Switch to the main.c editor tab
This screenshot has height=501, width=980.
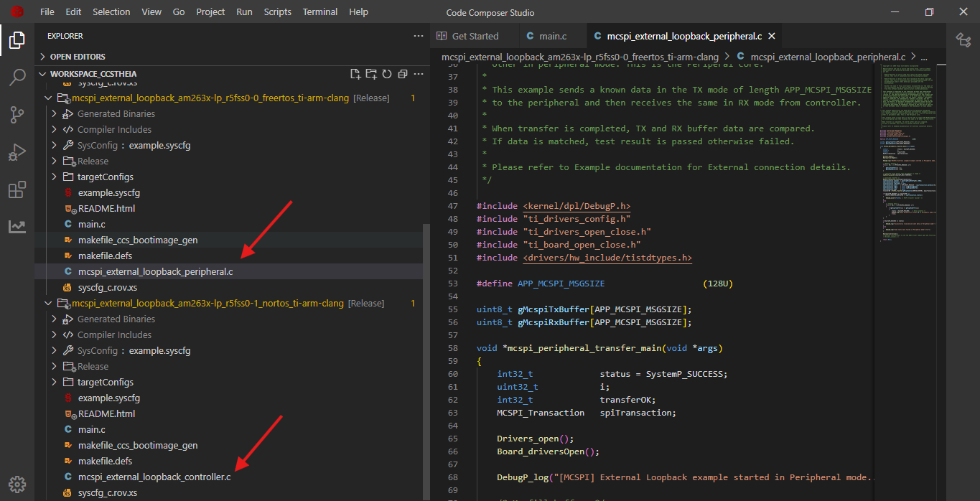pos(552,36)
